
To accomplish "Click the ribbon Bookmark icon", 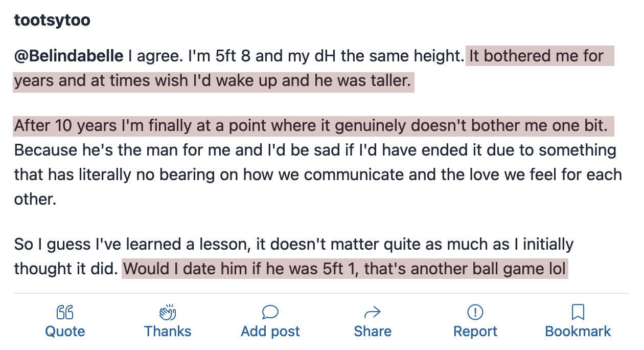I will pos(578,312).
